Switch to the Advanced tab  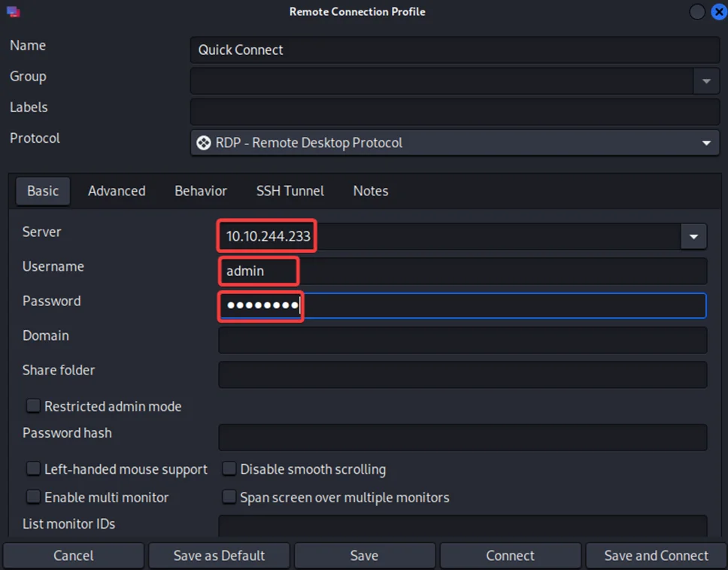point(117,191)
